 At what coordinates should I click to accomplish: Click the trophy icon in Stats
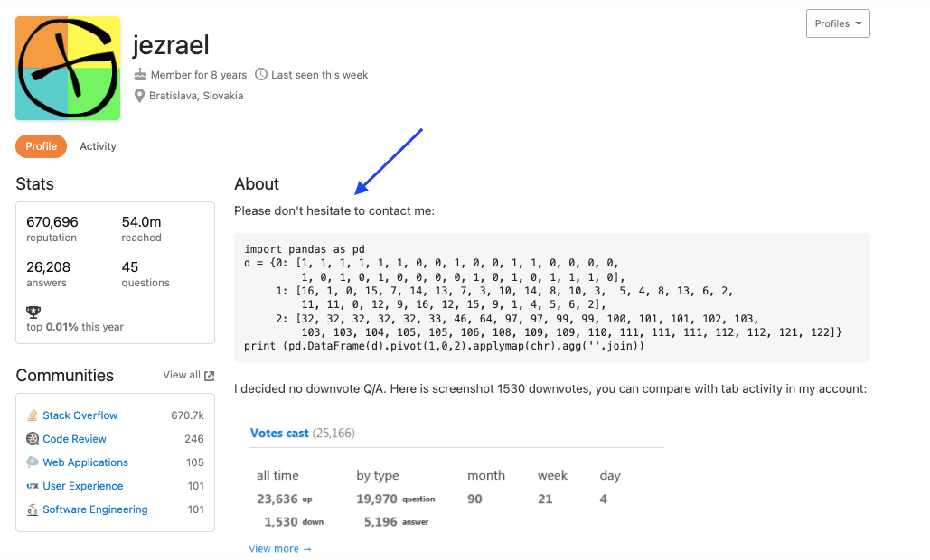click(33, 312)
